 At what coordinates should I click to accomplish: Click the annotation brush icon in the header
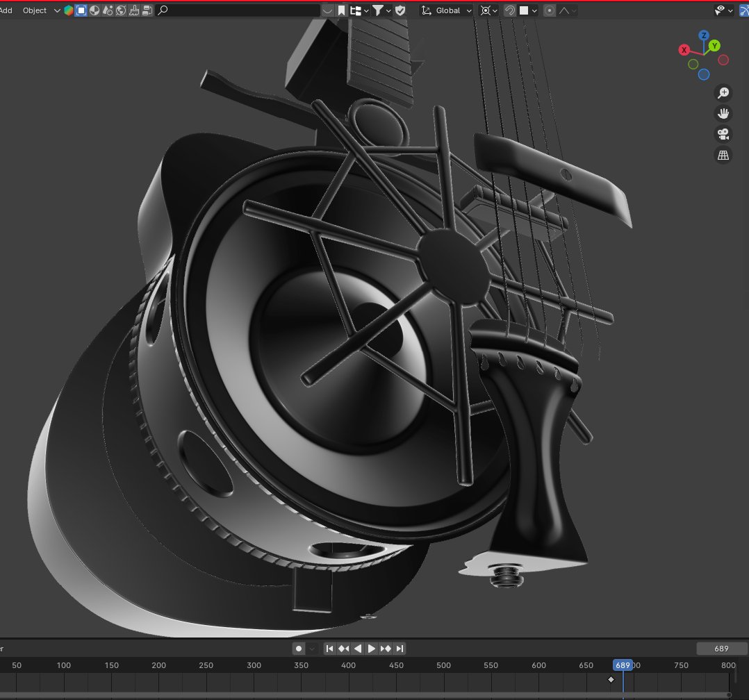point(135,10)
